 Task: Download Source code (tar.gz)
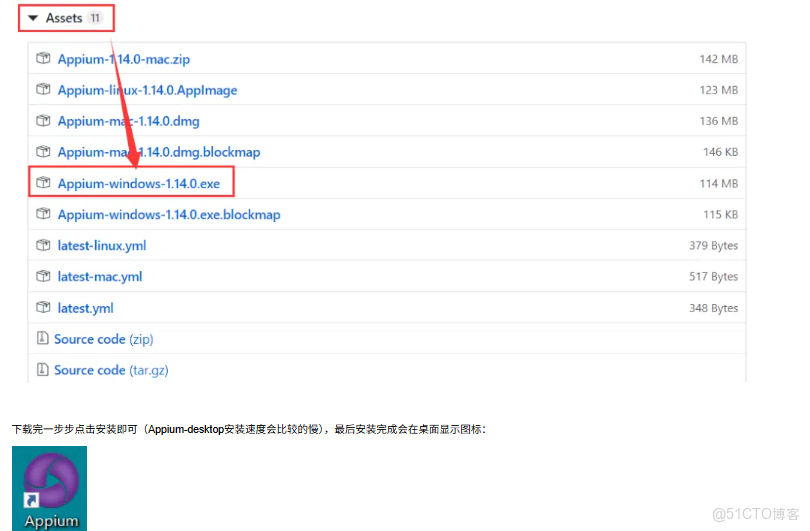click(111, 370)
